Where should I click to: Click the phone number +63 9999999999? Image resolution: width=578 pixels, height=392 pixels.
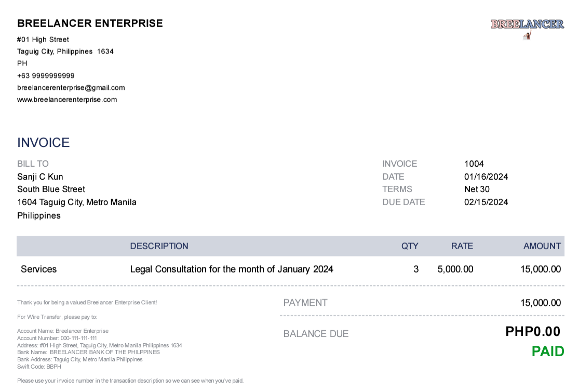(x=46, y=76)
